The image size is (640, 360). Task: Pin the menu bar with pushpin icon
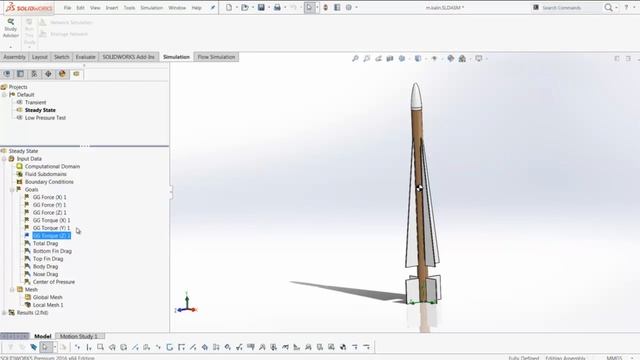213,8
